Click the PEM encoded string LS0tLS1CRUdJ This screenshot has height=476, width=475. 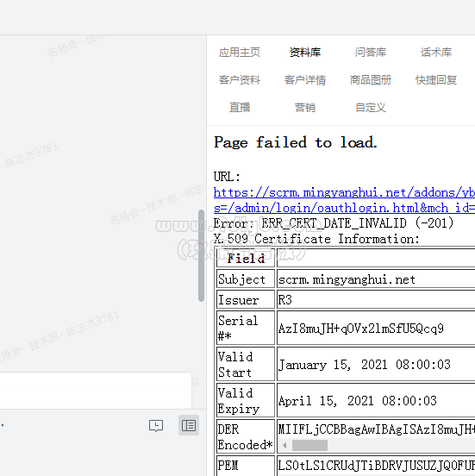(x=377, y=466)
